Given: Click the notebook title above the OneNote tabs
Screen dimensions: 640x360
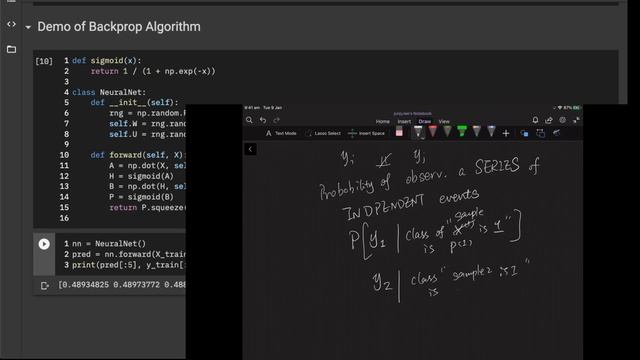Looking at the screenshot, I should pos(413,113).
